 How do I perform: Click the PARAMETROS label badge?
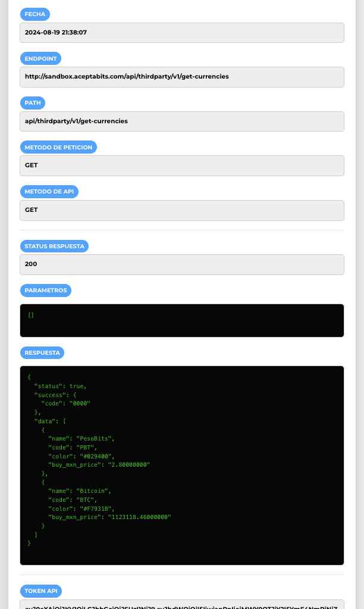tap(46, 291)
